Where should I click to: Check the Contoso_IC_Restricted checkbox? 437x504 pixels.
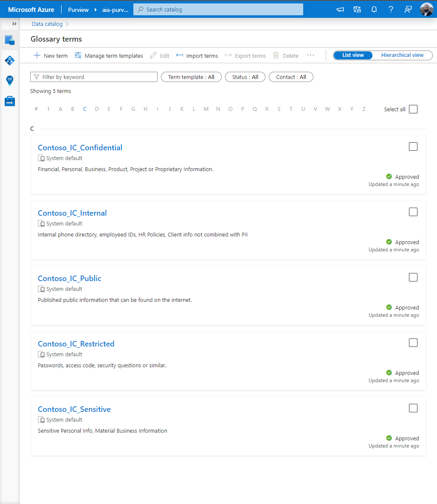(x=413, y=343)
